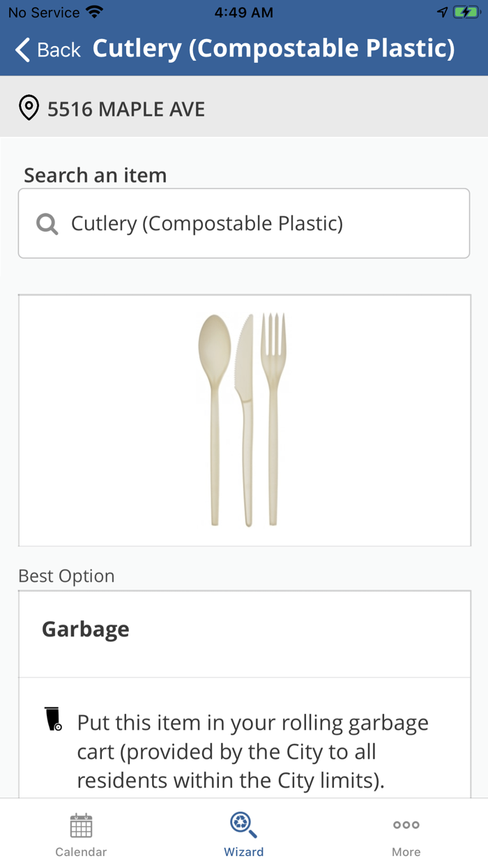
Task: Tap the cutlery product image
Action: (x=244, y=419)
